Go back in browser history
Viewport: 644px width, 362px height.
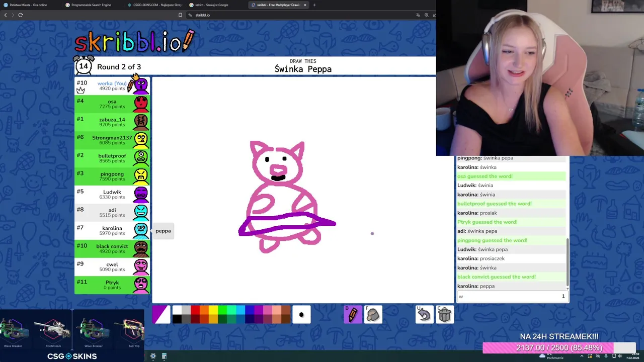click(6, 15)
